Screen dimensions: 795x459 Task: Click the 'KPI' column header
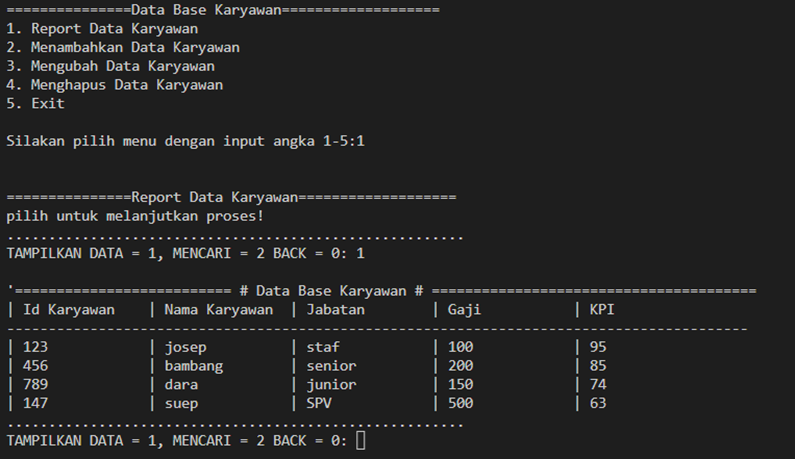[602, 310]
